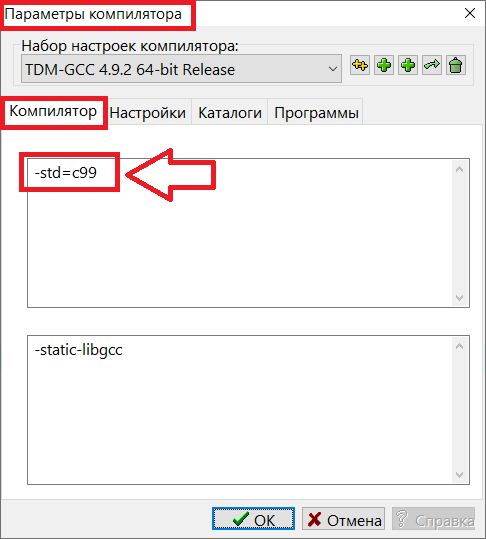Image resolution: width=486 pixels, height=539 pixels.
Task: Delete compiler set with the trash bin icon
Action: [456, 65]
